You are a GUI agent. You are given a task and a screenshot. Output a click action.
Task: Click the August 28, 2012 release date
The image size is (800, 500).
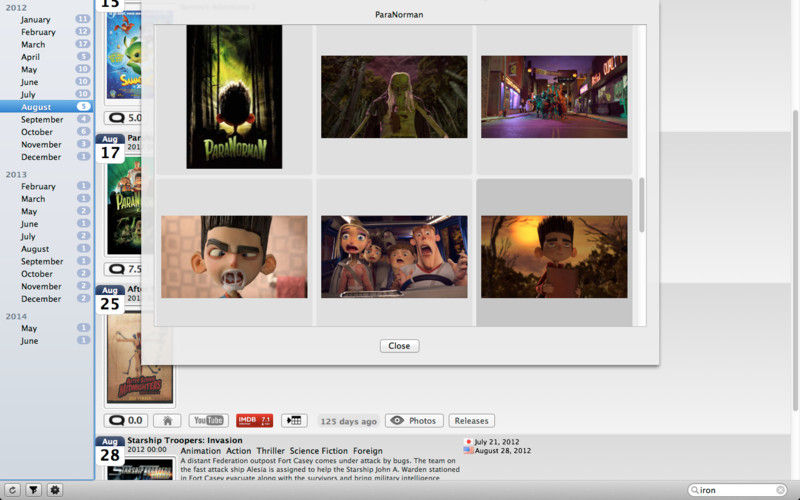click(x=503, y=451)
